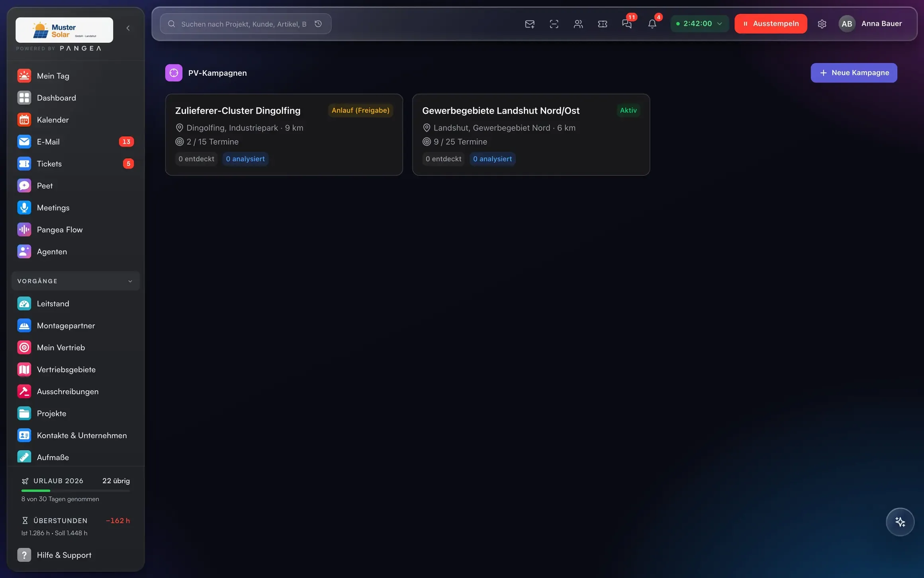Expand the 2:42:00 timer dropdown
This screenshot has height=578, width=924.
coord(699,24)
